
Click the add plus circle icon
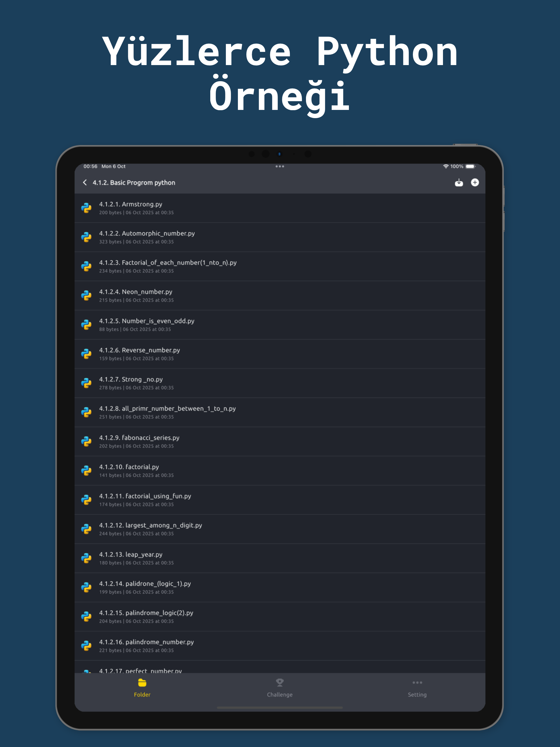474,182
